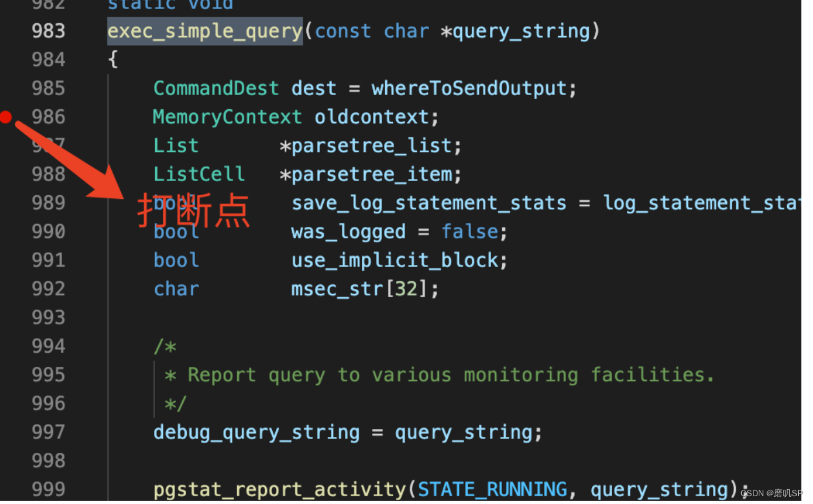The width and height of the screenshot is (813, 504).
Task: Click the save_log_statement_stats variable
Action: (x=429, y=203)
